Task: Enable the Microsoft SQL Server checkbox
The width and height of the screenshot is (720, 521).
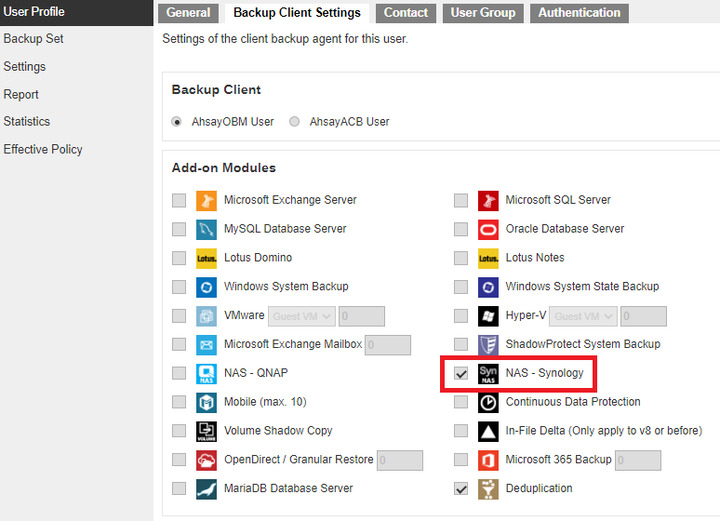Action: (x=461, y=200)
